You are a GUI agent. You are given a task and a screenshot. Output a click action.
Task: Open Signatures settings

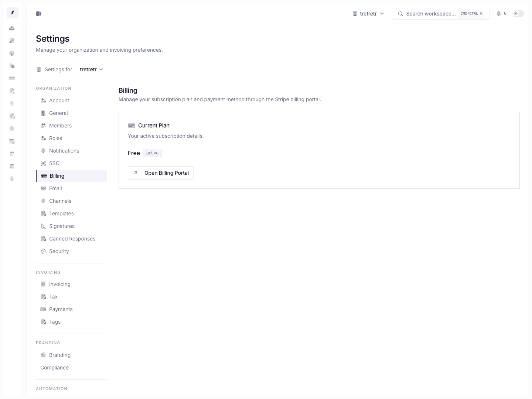(x=71, y=226)
